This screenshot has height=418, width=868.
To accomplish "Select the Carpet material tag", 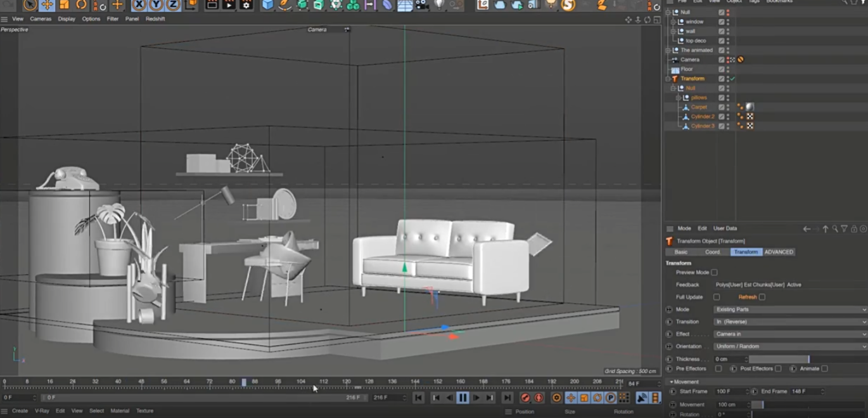I will click(x=750, y=107).
